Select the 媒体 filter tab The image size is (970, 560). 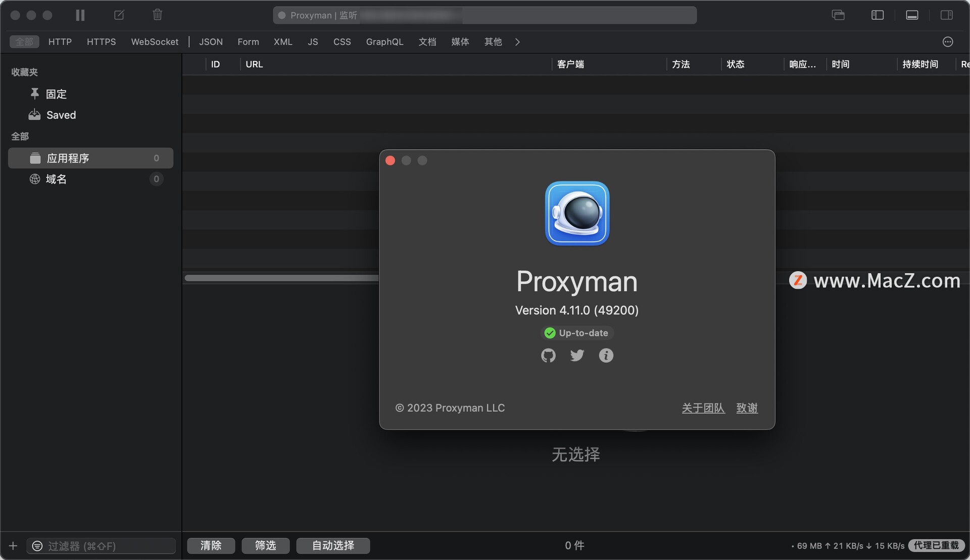click(460, 41)
